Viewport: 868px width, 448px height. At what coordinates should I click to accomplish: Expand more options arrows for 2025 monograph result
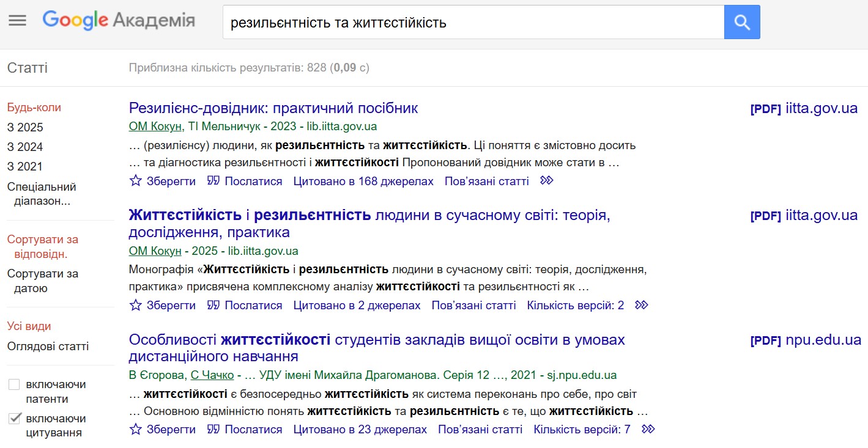[x=642, y=305]
